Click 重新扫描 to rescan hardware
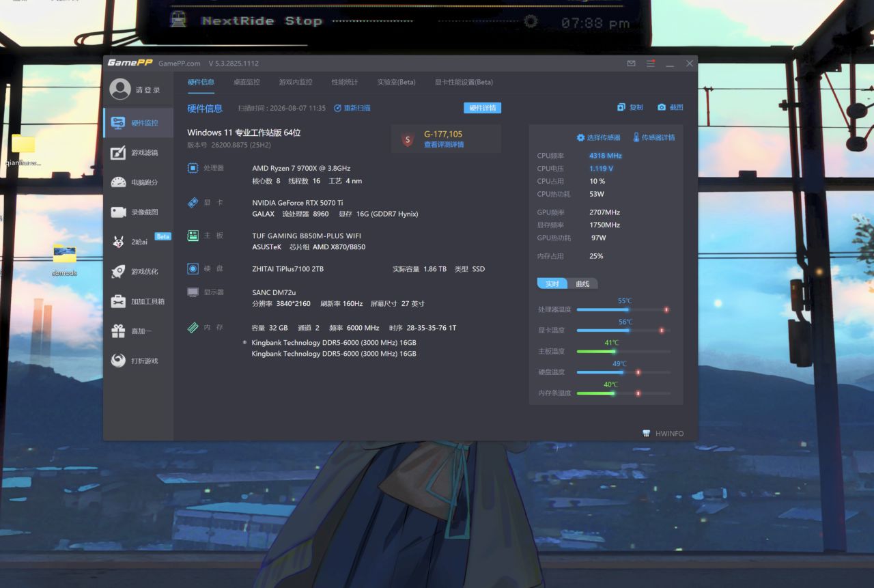The image size is (874, 588). 352,108
